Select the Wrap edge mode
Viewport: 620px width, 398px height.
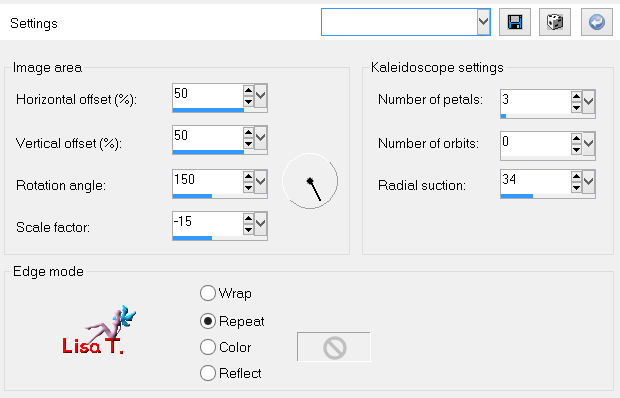[x=208, y=293]
